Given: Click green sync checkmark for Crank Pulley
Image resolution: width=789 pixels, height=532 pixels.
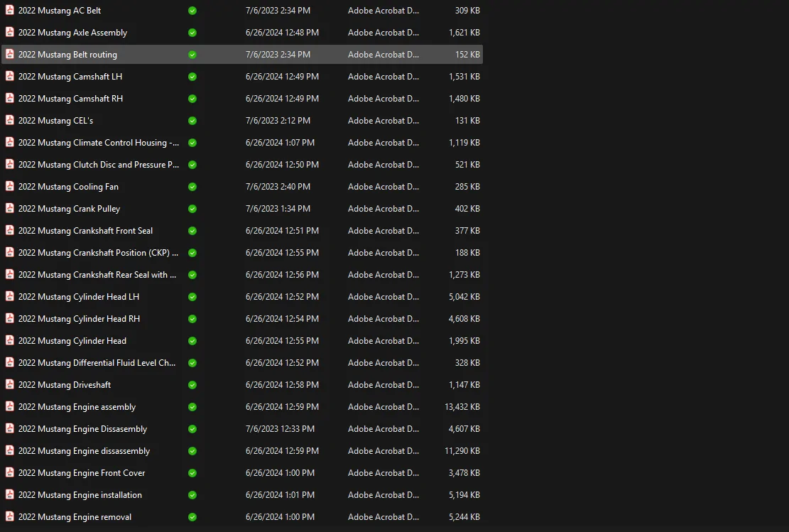Looking at the screenshot, I should coord(192,209).
